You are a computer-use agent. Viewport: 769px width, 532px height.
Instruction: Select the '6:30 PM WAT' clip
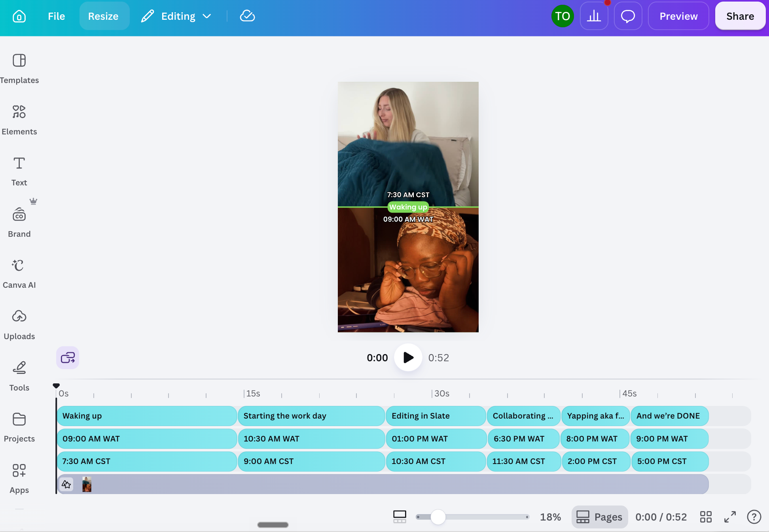click(x=524, y=439)
